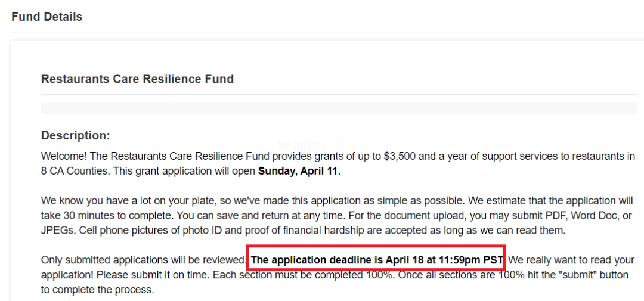This screenshot has height=301, width=644.
Task: Click the "Fund Details" page heading
Action: point(47,17)
